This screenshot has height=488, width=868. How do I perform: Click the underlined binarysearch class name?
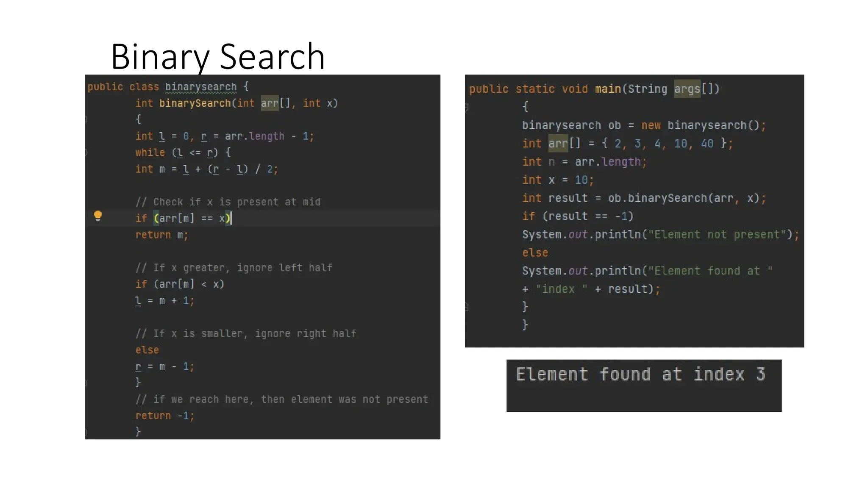click(x=200, y=87)
